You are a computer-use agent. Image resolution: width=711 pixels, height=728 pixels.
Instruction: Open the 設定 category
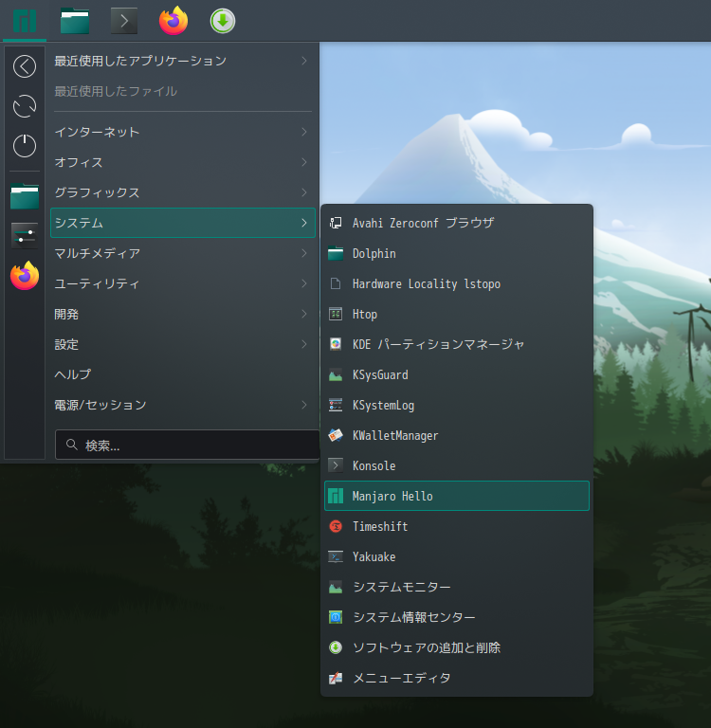183,344
